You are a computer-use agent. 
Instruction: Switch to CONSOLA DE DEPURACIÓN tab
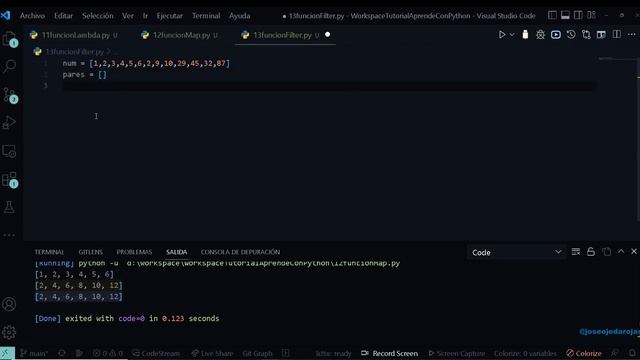click(240, 252)
